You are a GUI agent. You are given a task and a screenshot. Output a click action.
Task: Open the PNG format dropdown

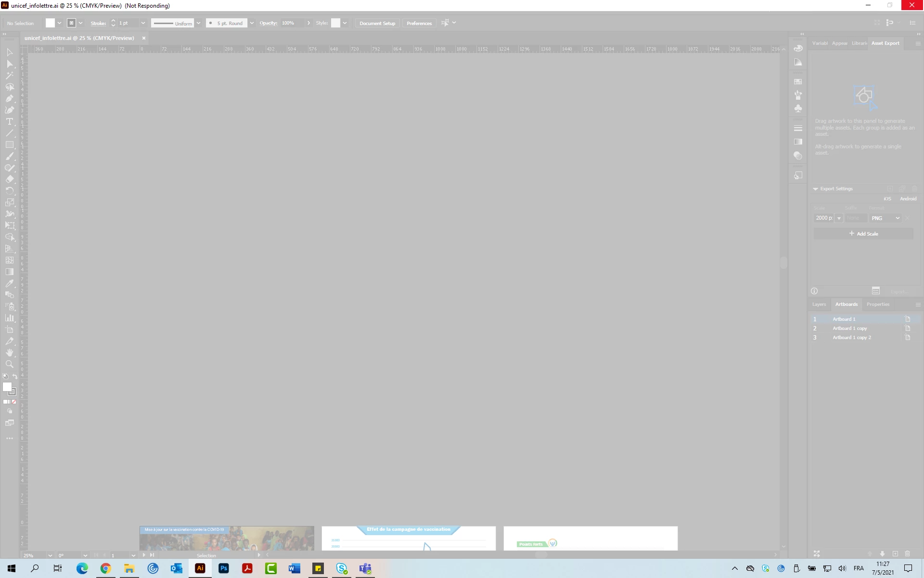coord(885,218)
